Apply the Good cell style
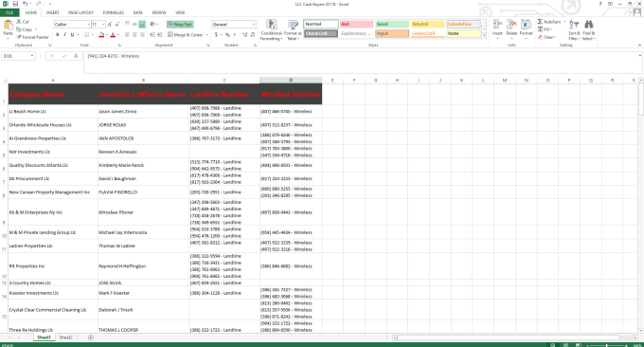Screen dimensions: 644x347 tap(392, 25)
